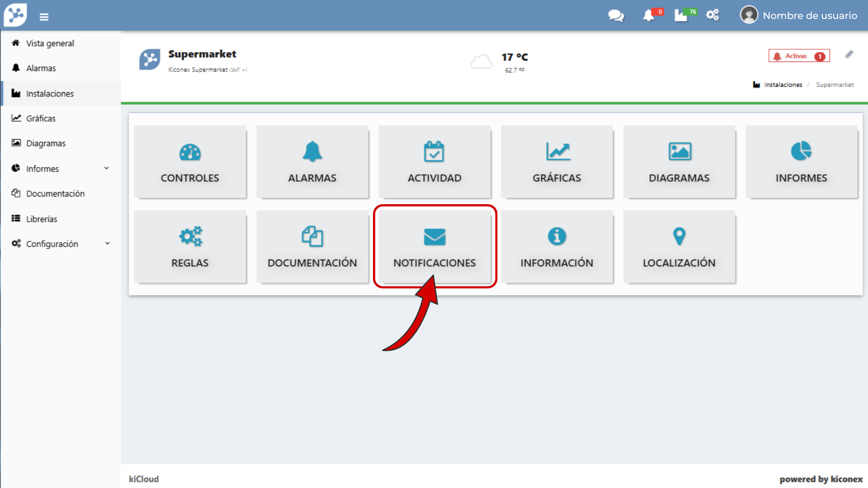Screen dimensions: 868x488
Task: Click the kiconex logo in top left
Action: (x=16, y=15)
